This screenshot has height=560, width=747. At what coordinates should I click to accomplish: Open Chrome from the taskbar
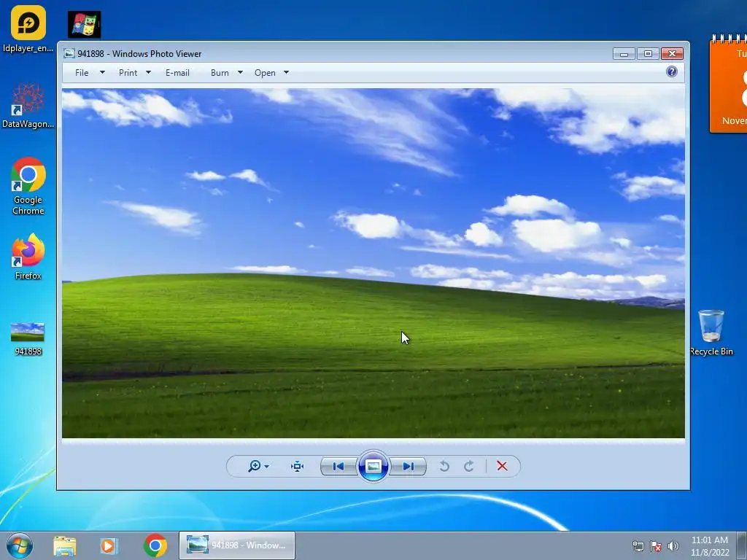[155, 545]
